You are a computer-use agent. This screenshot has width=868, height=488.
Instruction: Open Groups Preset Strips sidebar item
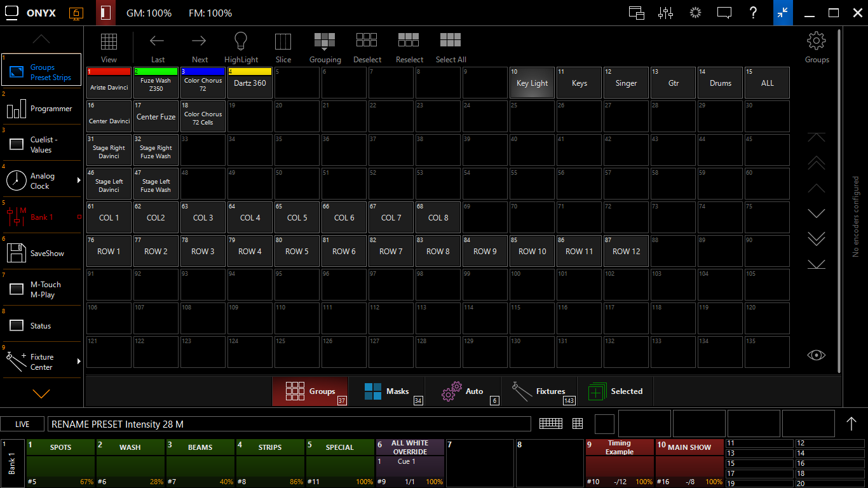(42, 70)
